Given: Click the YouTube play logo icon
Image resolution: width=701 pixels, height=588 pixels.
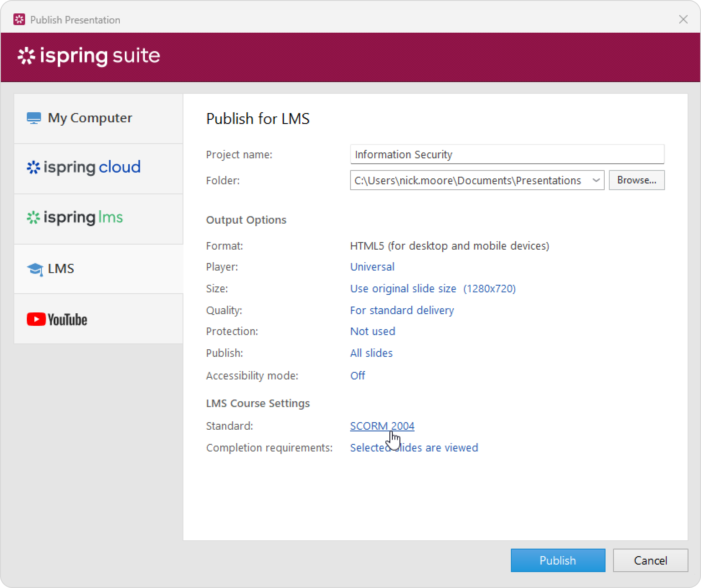Looking at the screenshot, I should (36, 319).
